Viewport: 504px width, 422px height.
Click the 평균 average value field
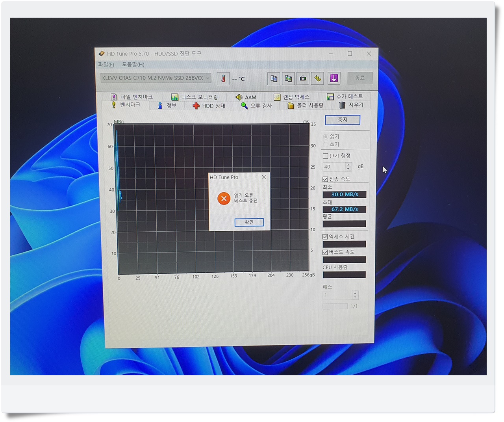point(345,224)
